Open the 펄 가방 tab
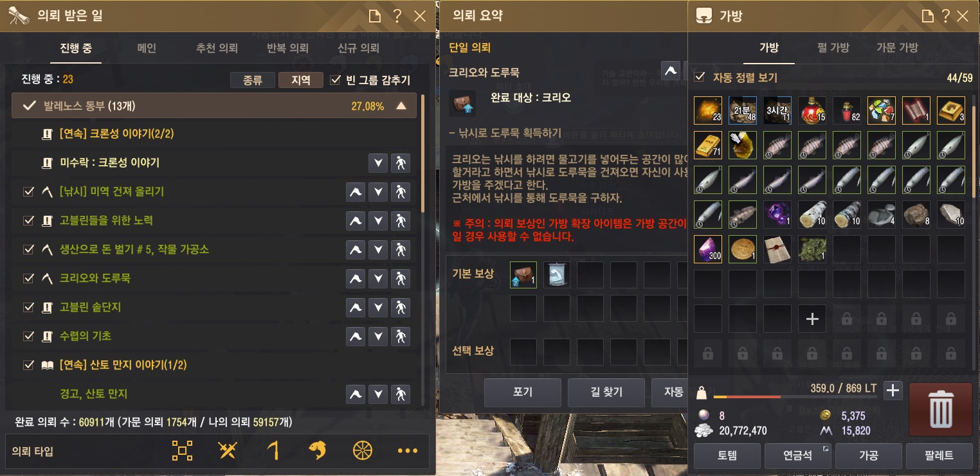The width and height of the screenshot is (980, 476). point(833,48)
